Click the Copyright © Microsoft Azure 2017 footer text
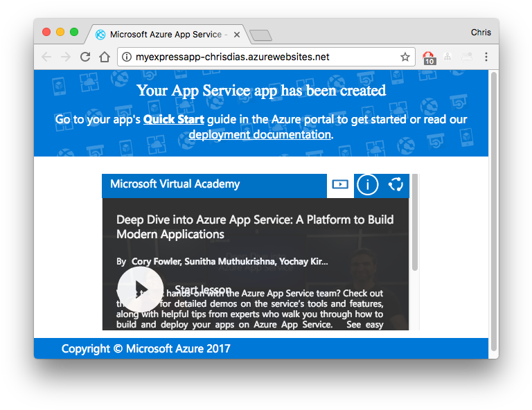Screen dimensions: 532x410 (146, 348)
